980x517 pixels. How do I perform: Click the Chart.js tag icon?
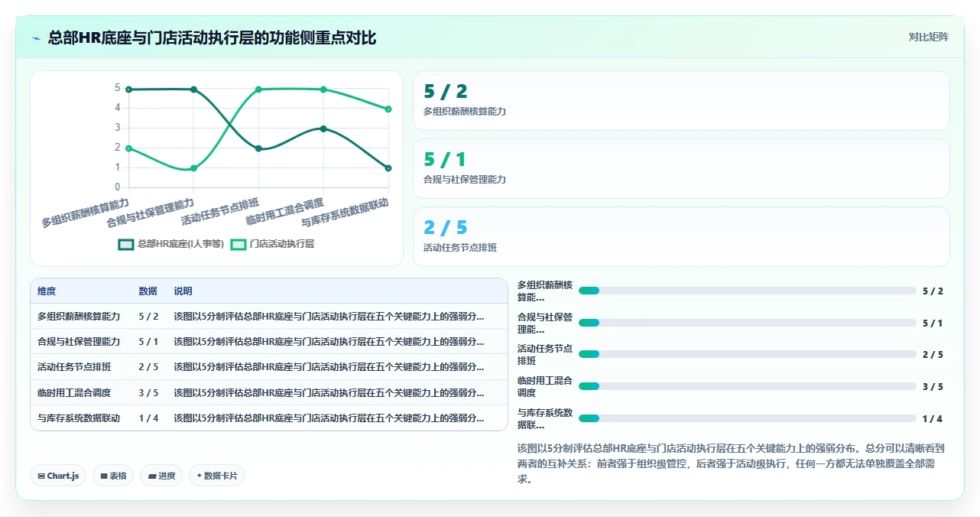(x=41, y=476)
